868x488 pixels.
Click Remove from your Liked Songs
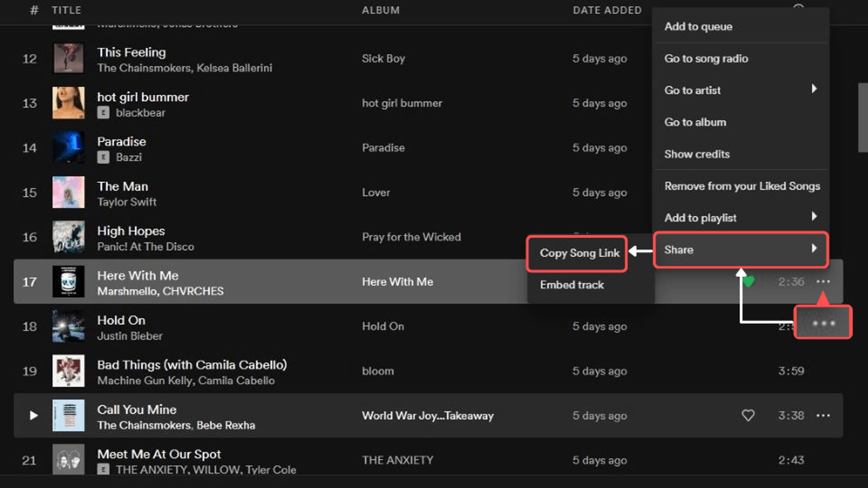point(742,186)
